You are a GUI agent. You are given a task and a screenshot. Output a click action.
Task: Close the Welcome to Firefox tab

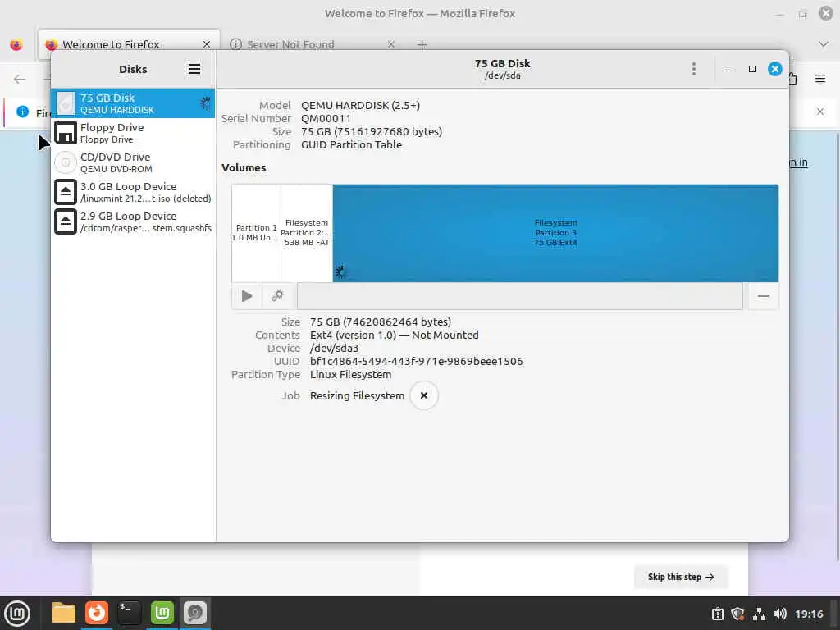(207, 44)
